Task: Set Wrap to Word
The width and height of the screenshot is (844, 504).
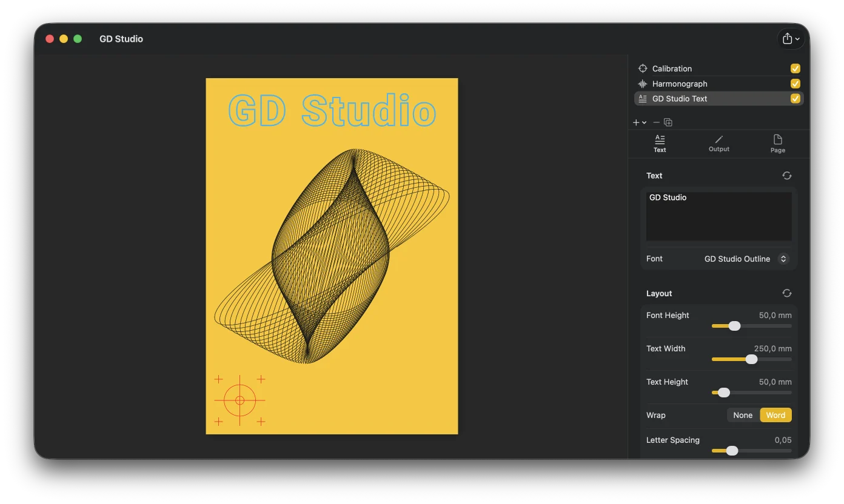Action: 775,415
